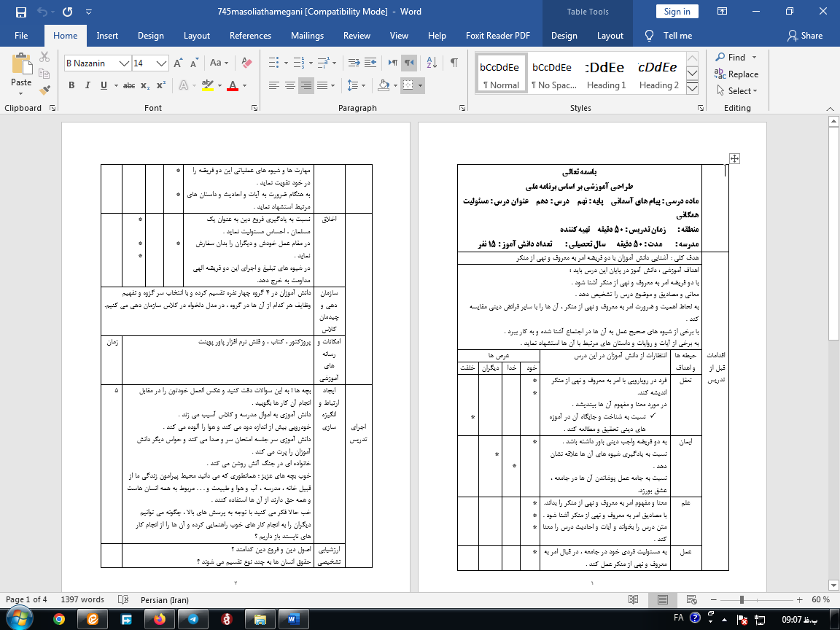Image resolution: width=840 pixels, height=630 pixels.
Task: Center-align the paragraph text
Action: tap(289, 85)
